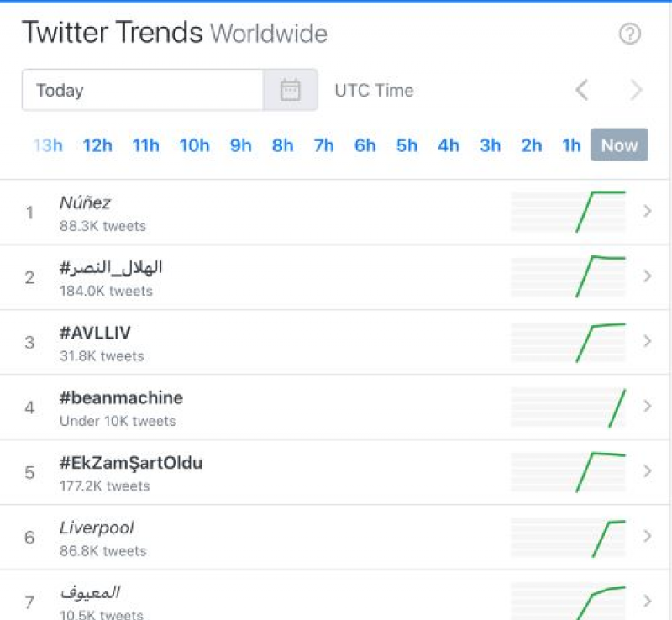View the Liverpool trend sparkline graph

[x=568, y=536]
